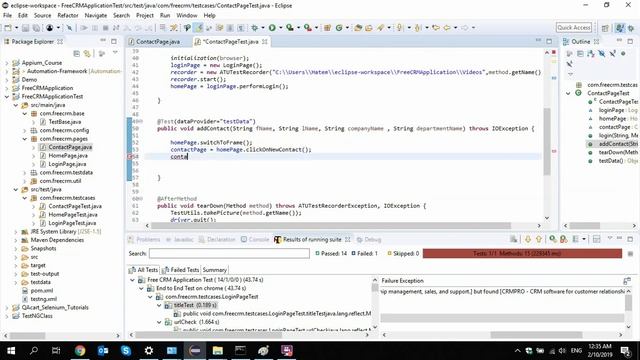Click the green Run button icon
640x360 pixels.
point(272,28)
